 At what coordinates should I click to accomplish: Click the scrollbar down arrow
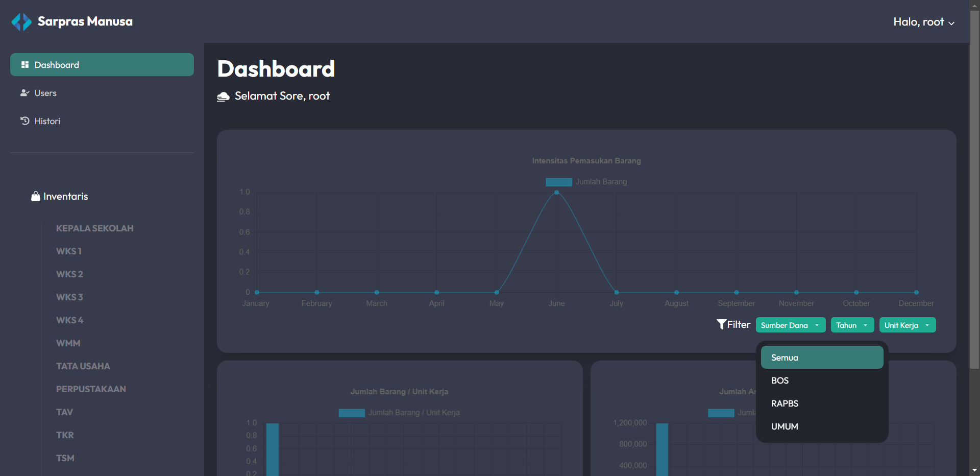[x=975, y=470]
